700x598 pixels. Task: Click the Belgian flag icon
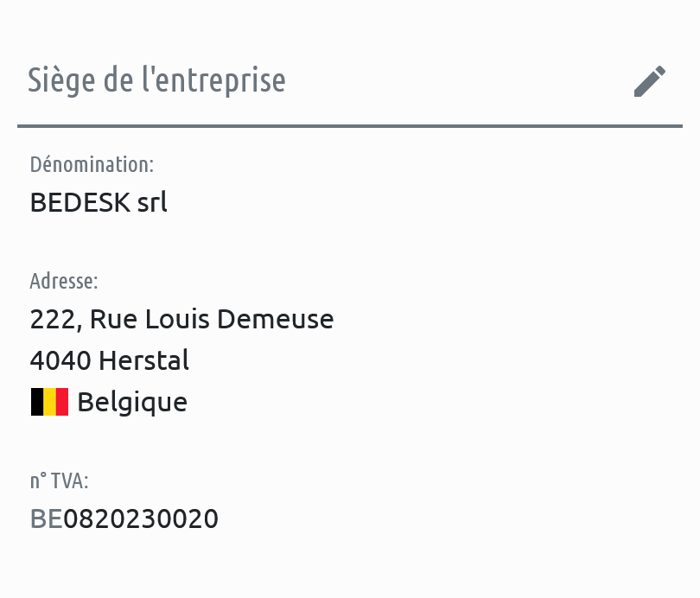tap(49, 402)
